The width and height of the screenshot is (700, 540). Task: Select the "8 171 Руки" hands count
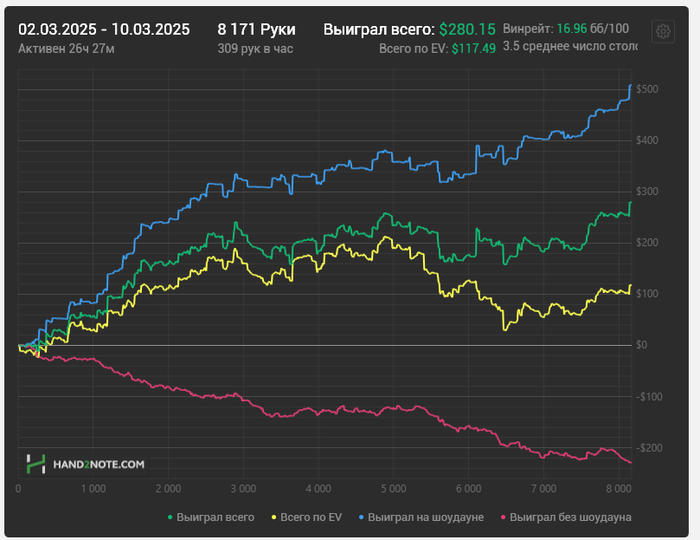[256, 29]
